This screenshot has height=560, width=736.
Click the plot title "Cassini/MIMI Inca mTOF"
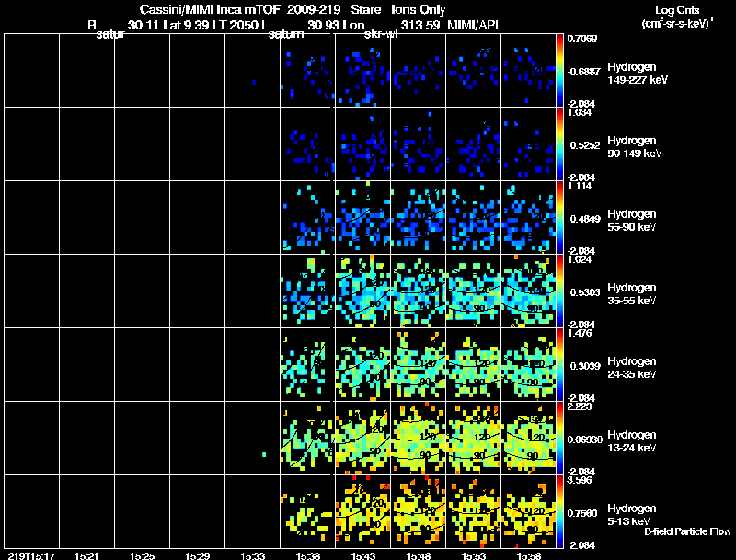pyautogui.click(x=210, y=9)
